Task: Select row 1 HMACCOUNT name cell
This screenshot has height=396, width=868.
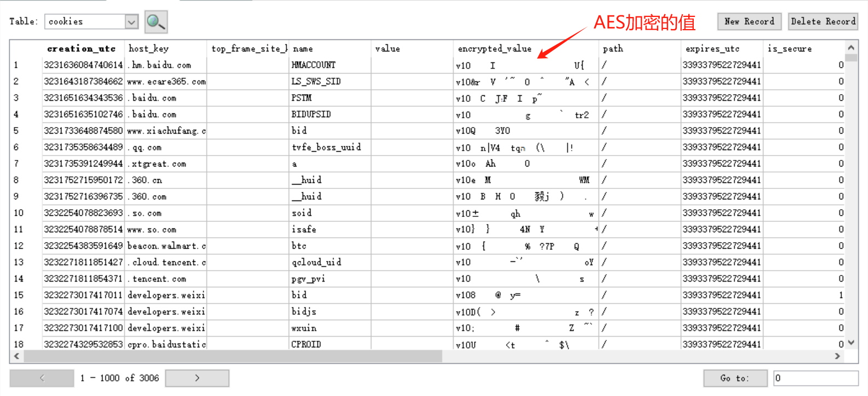Action: 330,65
